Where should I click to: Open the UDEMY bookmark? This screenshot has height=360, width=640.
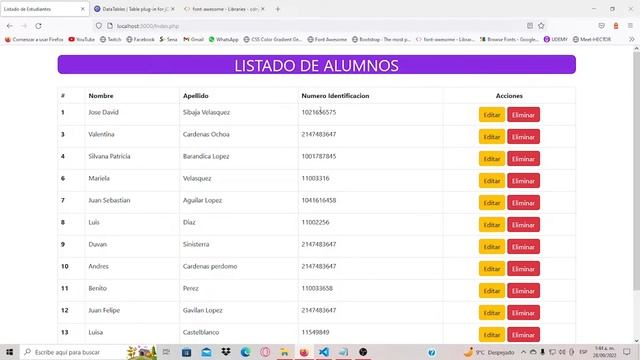pyautogui.click(x=556, y=40)
